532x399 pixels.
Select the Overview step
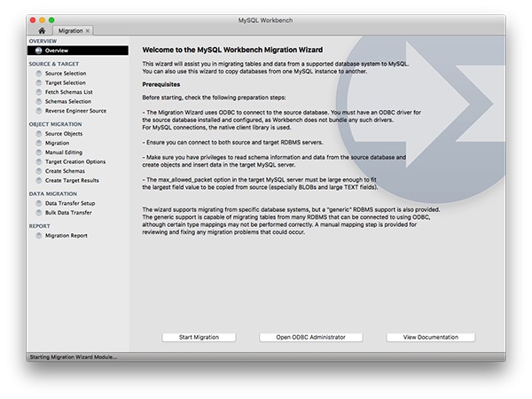tap(78, 51)
